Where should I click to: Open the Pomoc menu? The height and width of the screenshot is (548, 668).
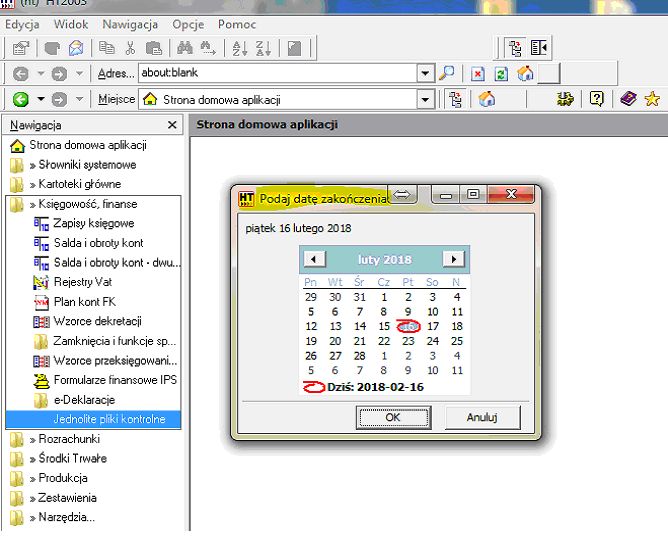click(x=237, y=24)
